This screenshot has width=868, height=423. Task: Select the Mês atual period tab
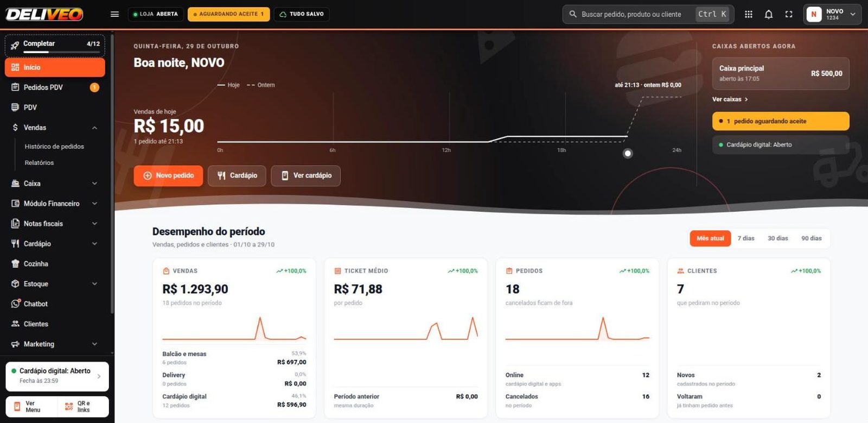coord(710,238)
